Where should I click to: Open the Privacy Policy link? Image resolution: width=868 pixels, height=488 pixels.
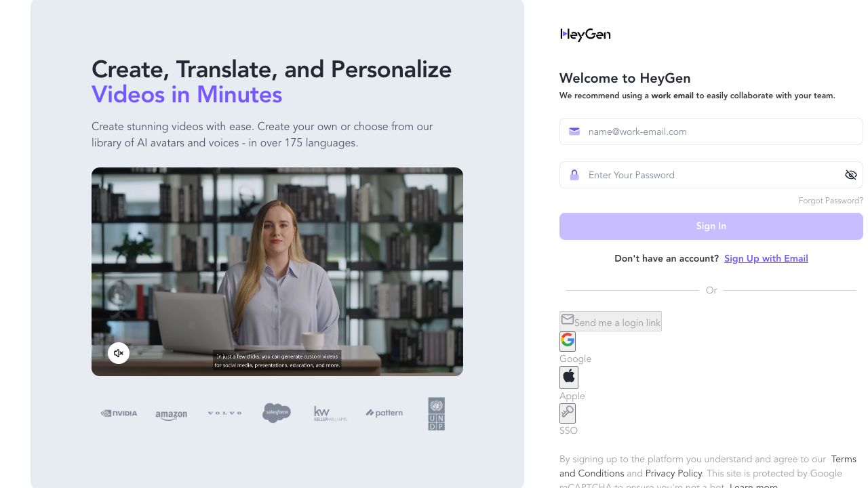tap(673, 473)
